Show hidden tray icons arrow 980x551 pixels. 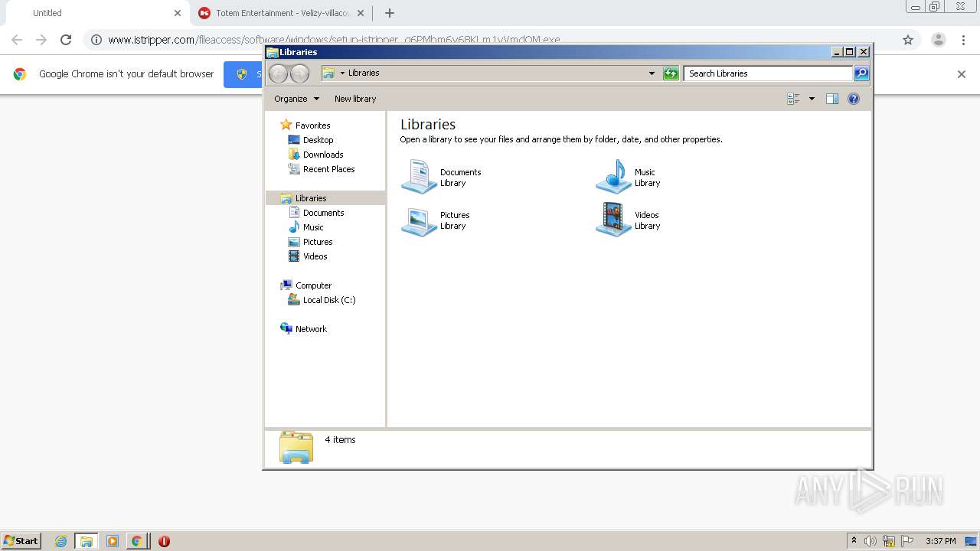coord(854,541)
